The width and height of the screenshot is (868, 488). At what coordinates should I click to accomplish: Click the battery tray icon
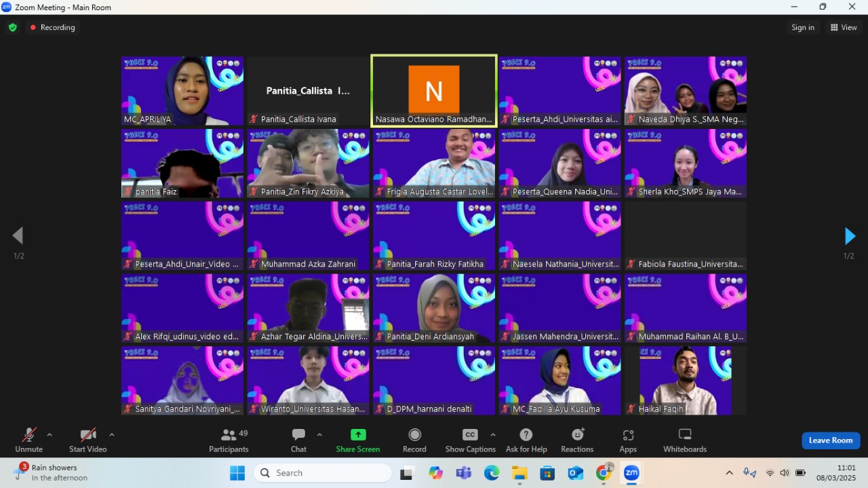click(801, 473)
